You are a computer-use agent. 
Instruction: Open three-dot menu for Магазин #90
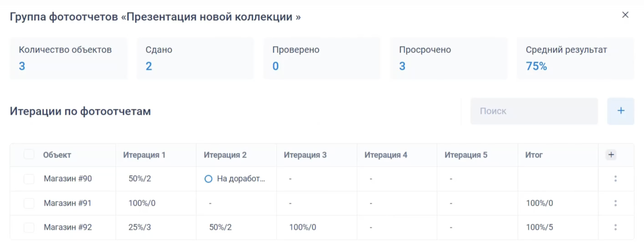point(615,179)
